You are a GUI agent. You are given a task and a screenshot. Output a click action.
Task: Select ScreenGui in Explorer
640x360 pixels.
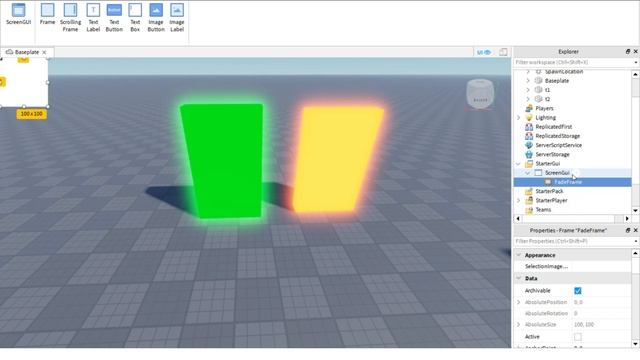point(557,173)
